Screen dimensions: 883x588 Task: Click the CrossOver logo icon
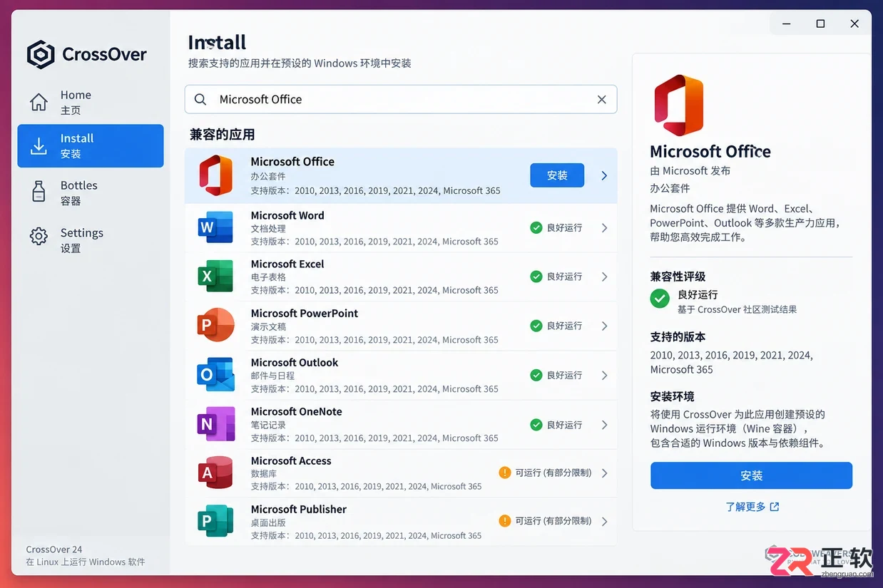41,54
